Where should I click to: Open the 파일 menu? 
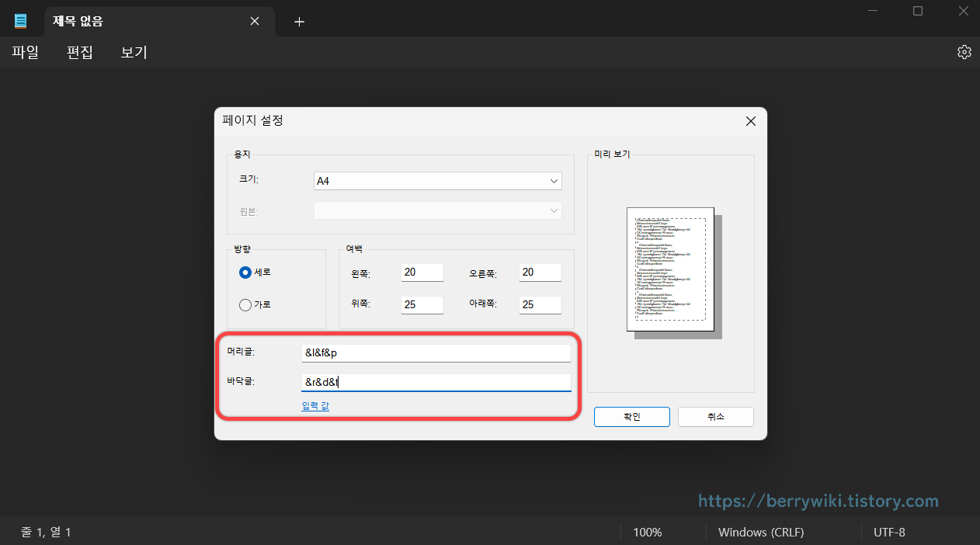coord(25,51)
